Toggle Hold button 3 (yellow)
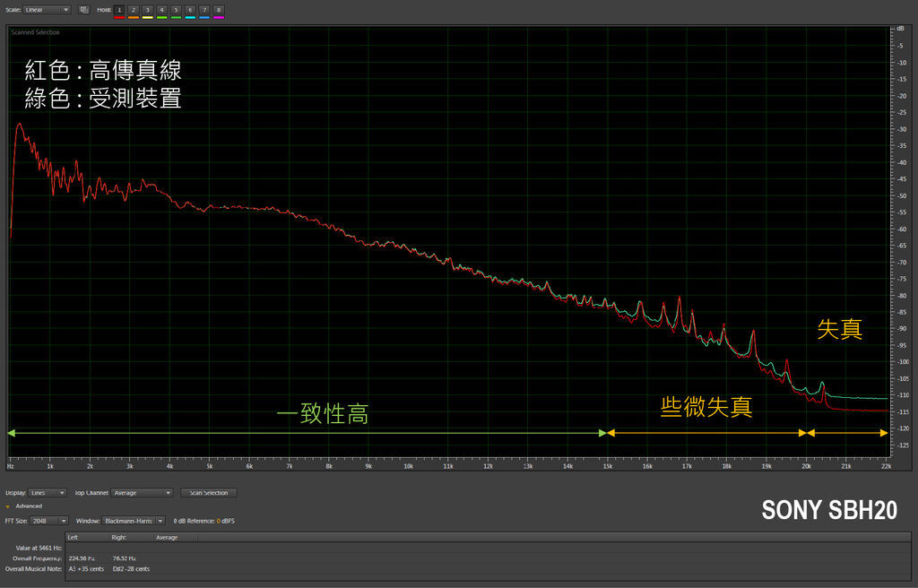This screenshot has width=918, height=588. pyautogui.click(x=148, y=10)
